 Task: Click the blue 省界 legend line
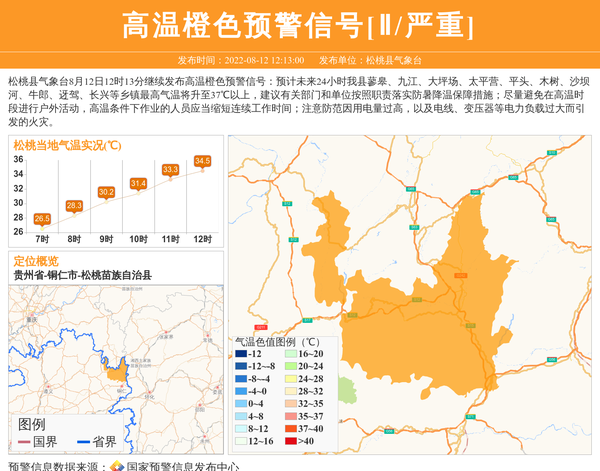[x=81, y=442]
